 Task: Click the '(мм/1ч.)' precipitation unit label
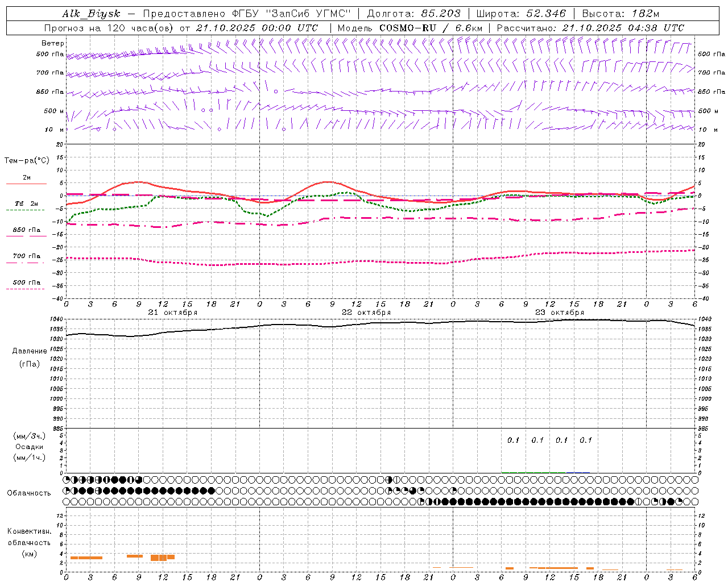tap(30, 458)
